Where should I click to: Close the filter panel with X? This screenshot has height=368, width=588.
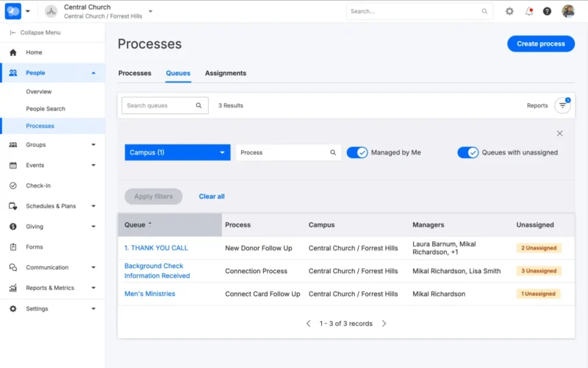(559, 133)
